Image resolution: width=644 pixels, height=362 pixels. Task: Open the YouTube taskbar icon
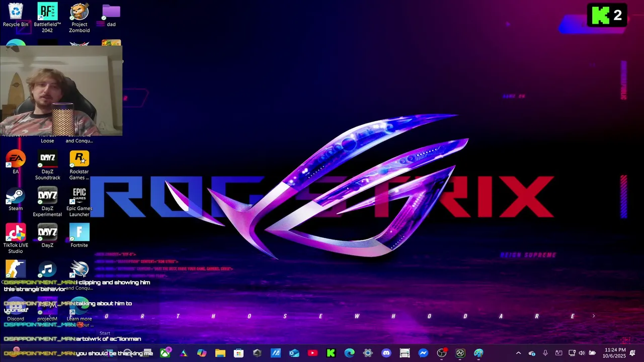pyautogui.click(x=312, y=353)
